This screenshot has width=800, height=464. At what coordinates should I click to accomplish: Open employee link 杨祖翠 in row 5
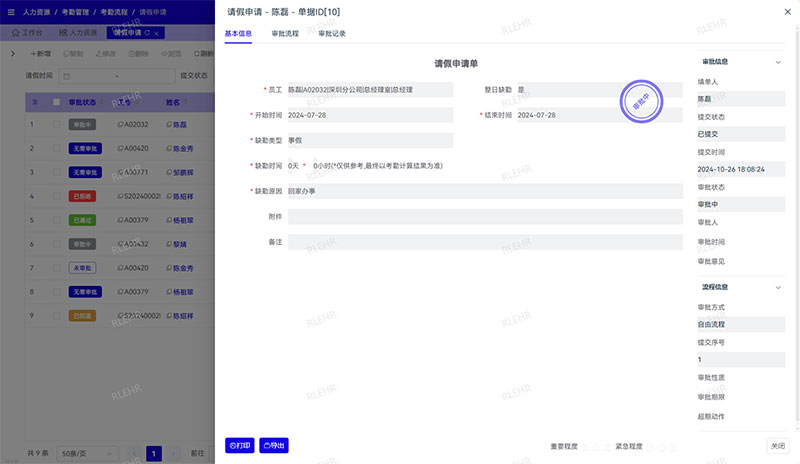click(x=183, y=220)
